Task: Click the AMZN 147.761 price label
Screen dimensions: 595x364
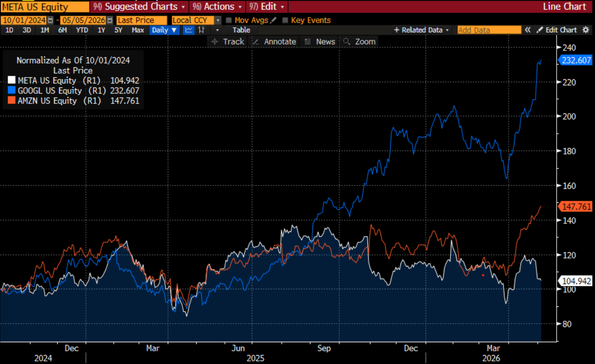Action: pos(575,206)
